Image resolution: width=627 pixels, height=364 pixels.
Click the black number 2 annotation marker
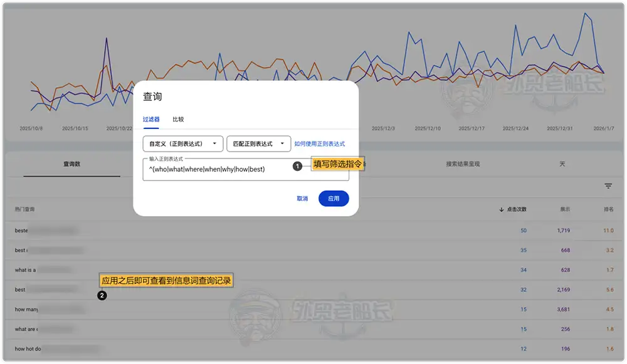(102, 296)
